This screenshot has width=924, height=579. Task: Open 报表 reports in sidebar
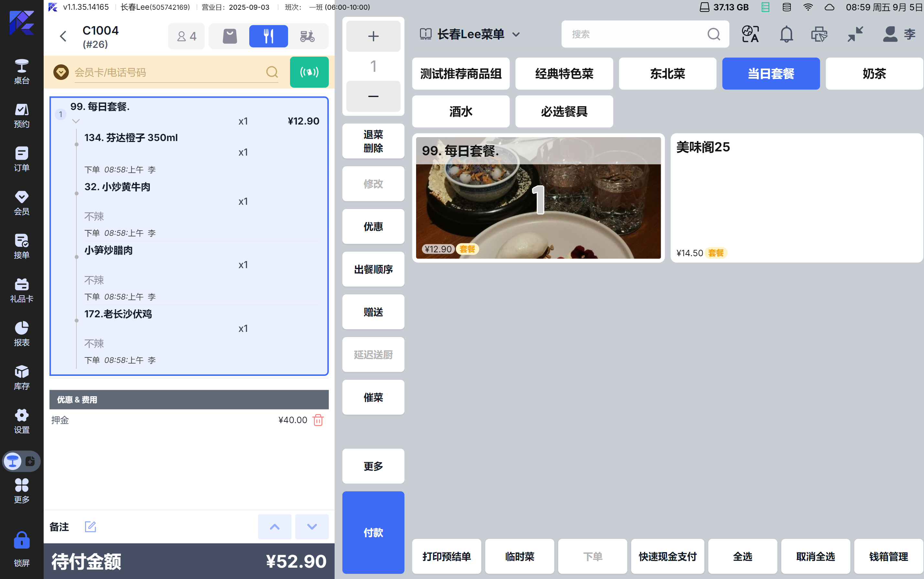click(21, 333)
